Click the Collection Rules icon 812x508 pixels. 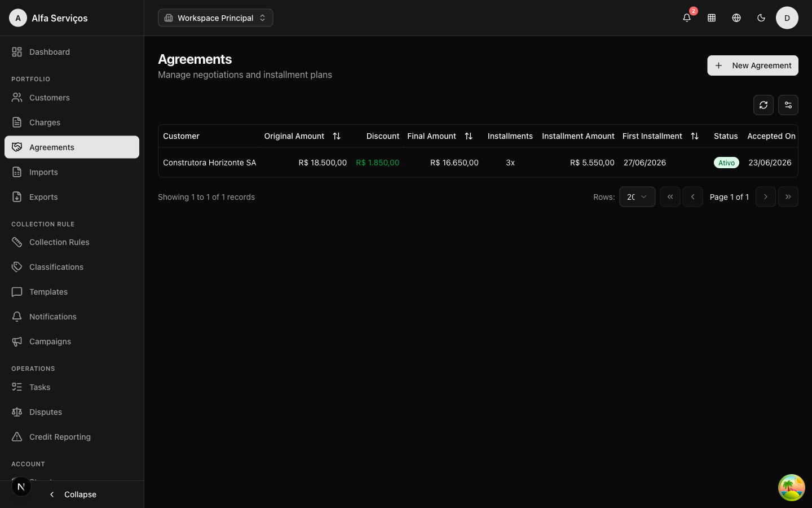click(x=17, y=242)
